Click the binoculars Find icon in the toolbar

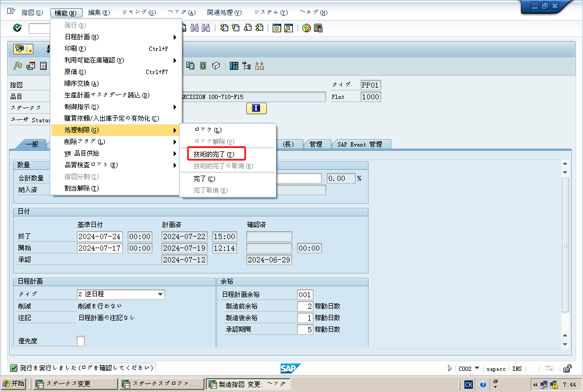(x=193, y=29)
